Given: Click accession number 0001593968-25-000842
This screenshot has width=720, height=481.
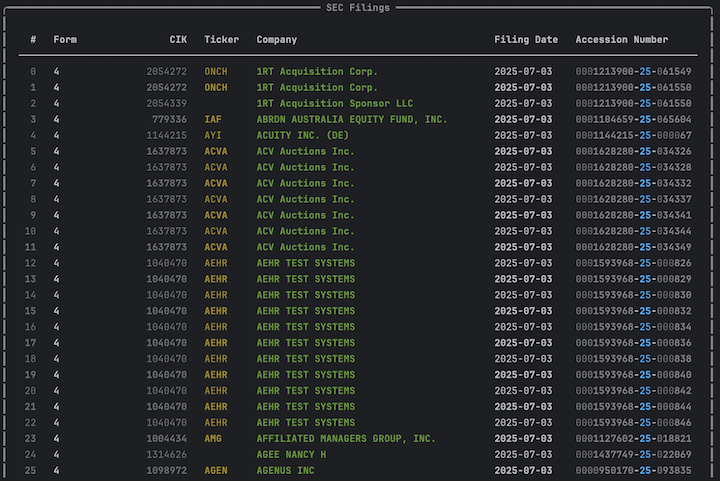Looking at the screenshot, I should point(633,391).
